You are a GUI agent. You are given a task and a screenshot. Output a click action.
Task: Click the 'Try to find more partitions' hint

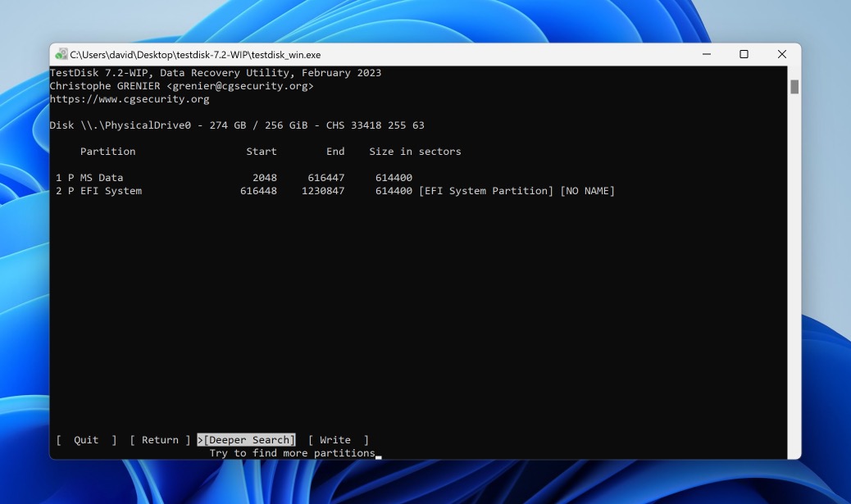pos(292,453)
